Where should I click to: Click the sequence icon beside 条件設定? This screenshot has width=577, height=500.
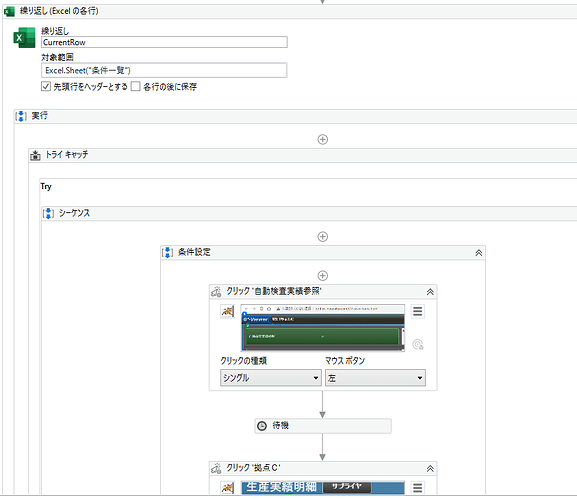click(167, 252)
